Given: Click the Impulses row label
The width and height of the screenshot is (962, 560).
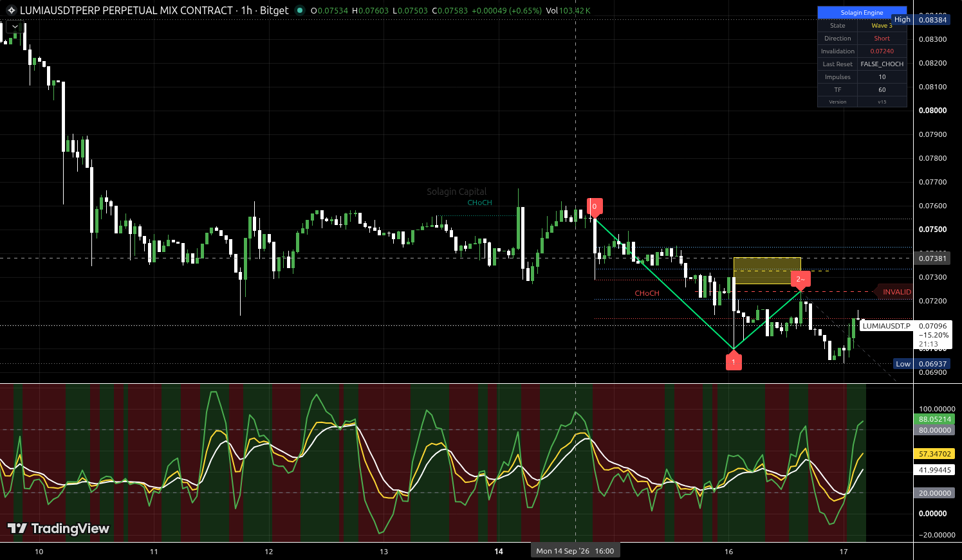Looking at the screenshot, I should coord(837,77).
